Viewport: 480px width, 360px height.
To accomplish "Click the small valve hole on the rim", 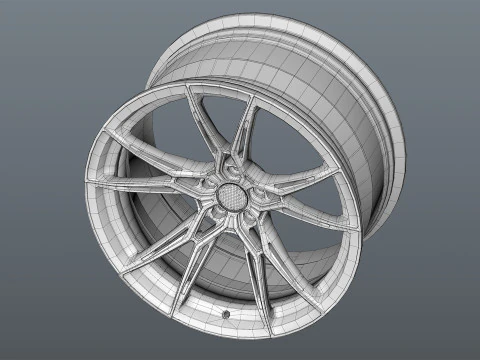I will click(227, 314).
